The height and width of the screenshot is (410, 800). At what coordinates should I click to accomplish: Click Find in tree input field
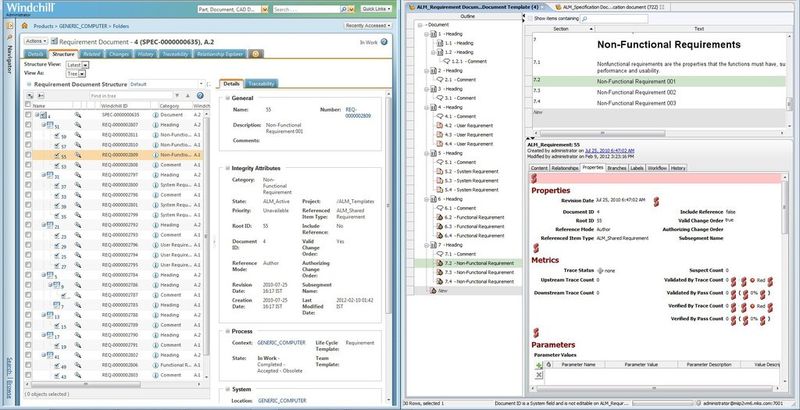[131, 95]
